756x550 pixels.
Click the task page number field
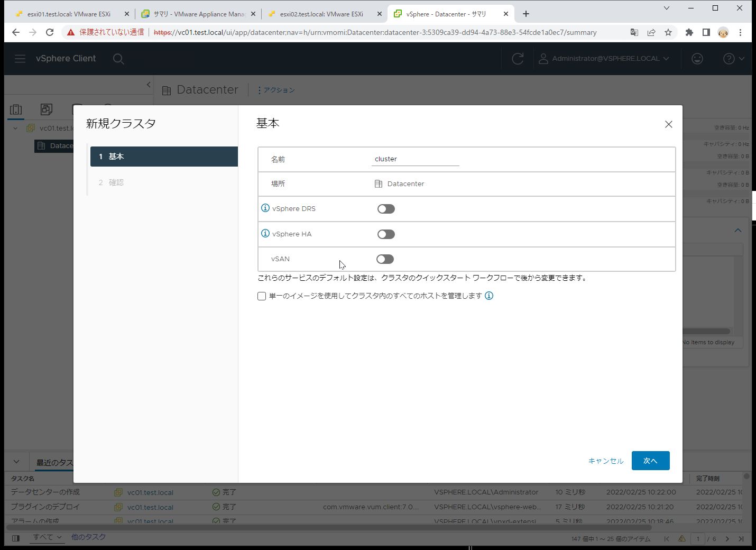698,539
